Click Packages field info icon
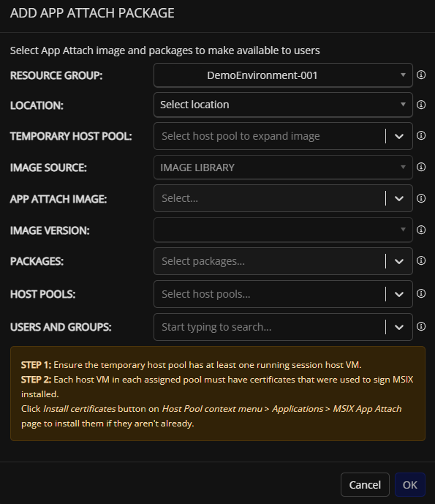The width and height of the screenshot is (435, 504). pos(421,260)
